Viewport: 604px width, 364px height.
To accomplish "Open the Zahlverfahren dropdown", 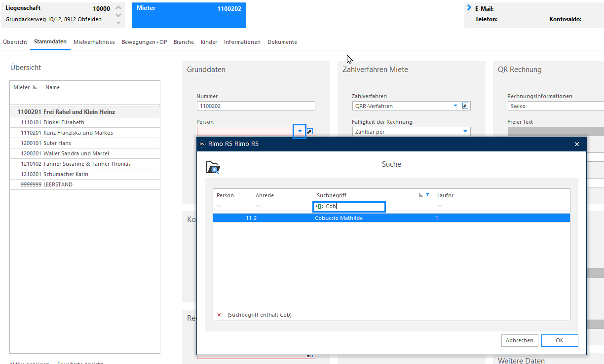I will (455, 106).
